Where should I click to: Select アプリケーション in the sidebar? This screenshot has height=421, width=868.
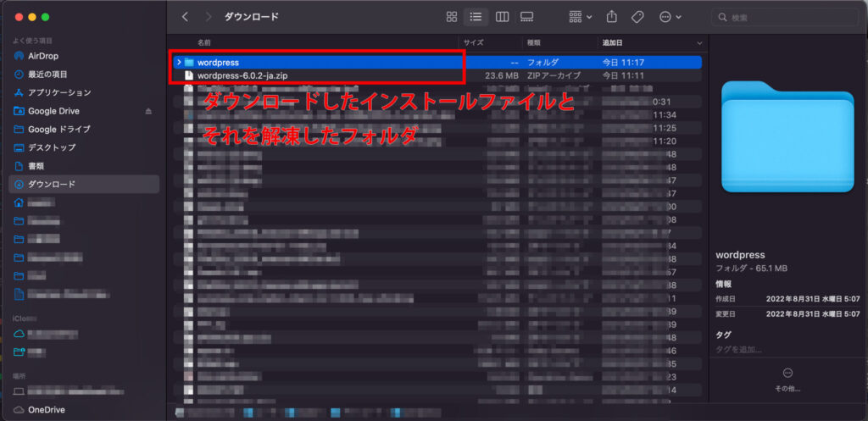click(59, 92)
